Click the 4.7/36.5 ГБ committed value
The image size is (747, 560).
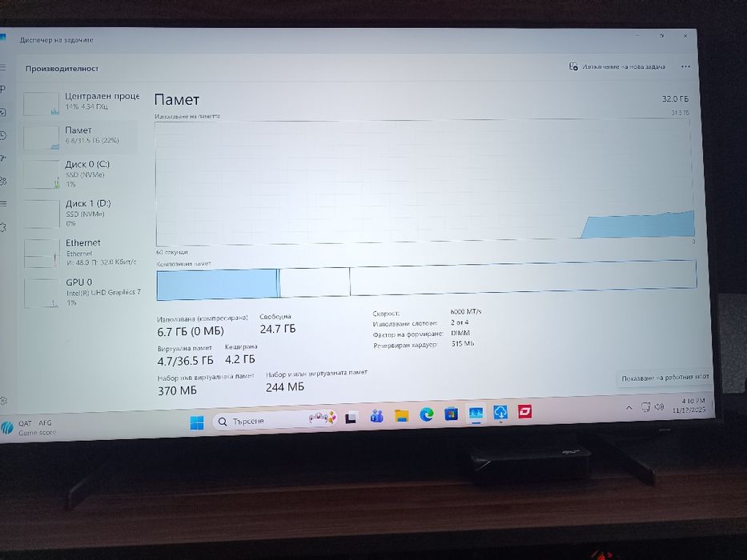pos(185,361)
